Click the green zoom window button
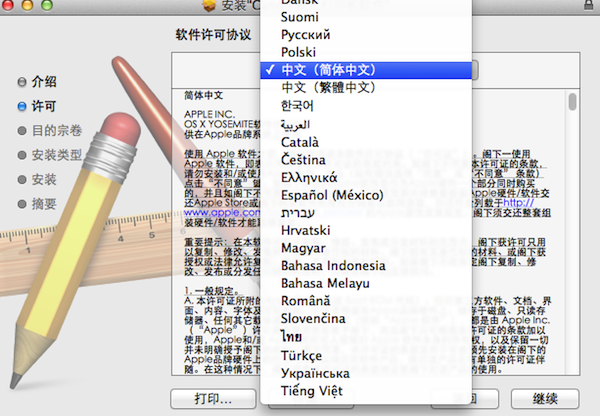Screen dimensions: 600x416 (47, 5)
